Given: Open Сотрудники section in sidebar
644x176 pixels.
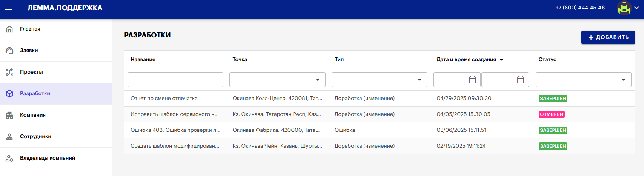Looking at the screenshot, I should point(35,137).
